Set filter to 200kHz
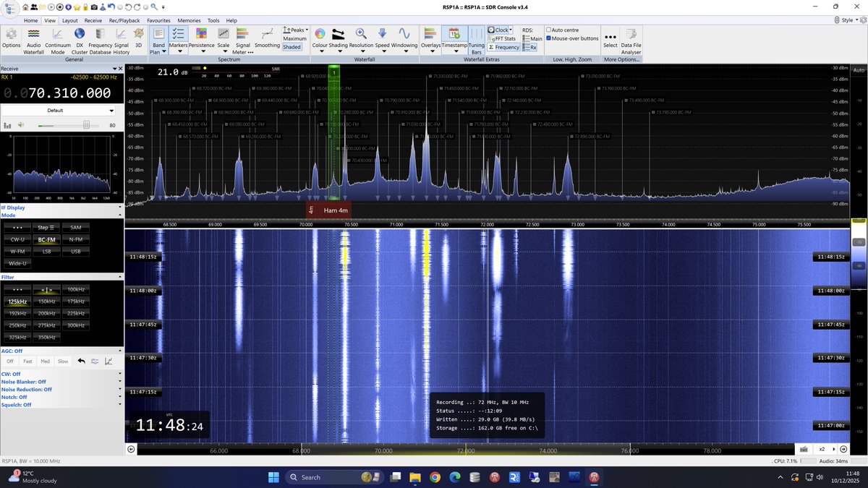This screenshot has width=868, height=488. 46,313
